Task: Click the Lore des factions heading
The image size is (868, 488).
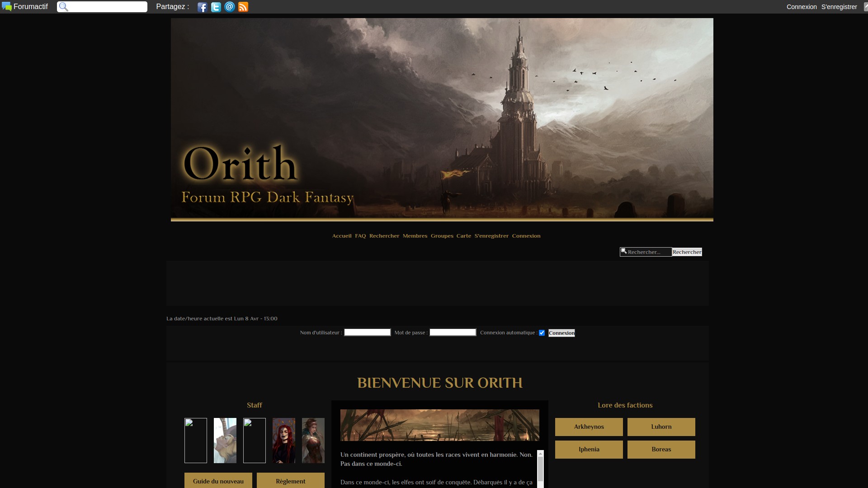Action: 625,405
